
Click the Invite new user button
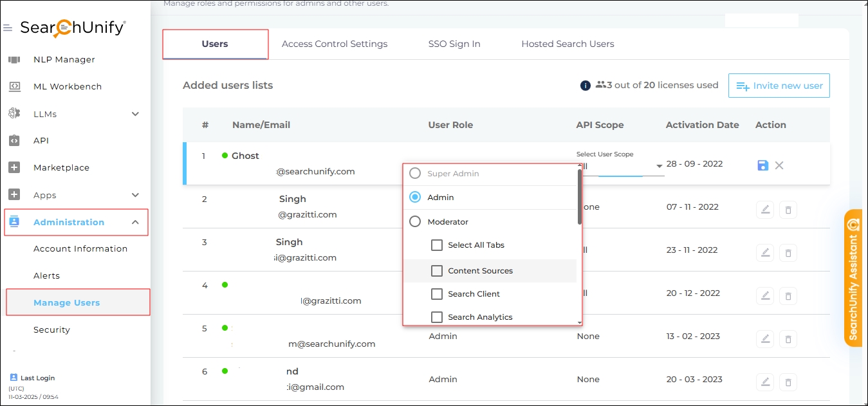point(779,86)
